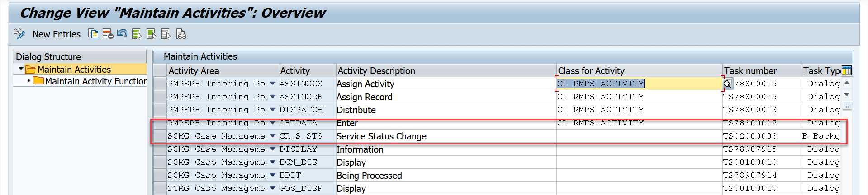Open Activity Area dropdown in GETDATA row
Screen dimensions: 868x195
(272, 123)
